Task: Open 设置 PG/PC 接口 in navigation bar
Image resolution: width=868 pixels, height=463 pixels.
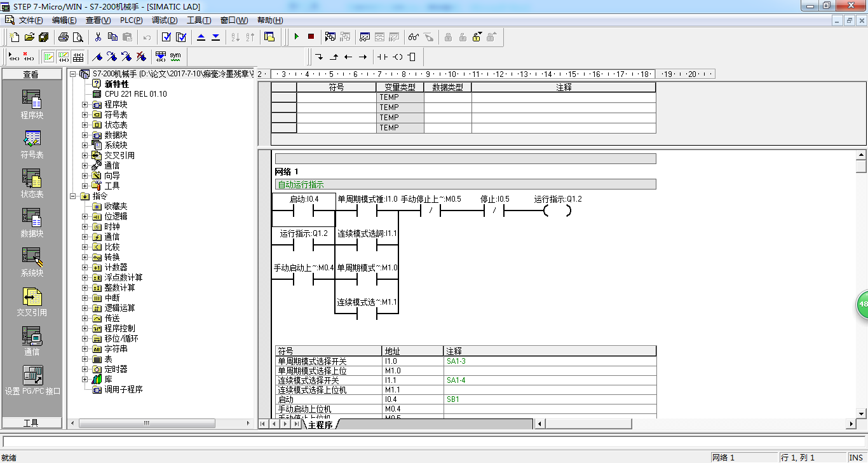Action: (x=32, y=381)
